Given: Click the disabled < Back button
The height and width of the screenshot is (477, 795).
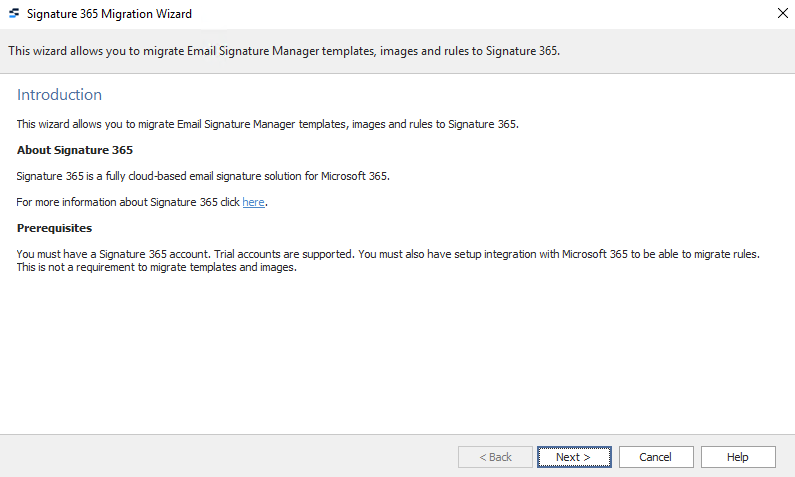Looking at the screenshot, I should pyautogui.click(x=495, y=457).
